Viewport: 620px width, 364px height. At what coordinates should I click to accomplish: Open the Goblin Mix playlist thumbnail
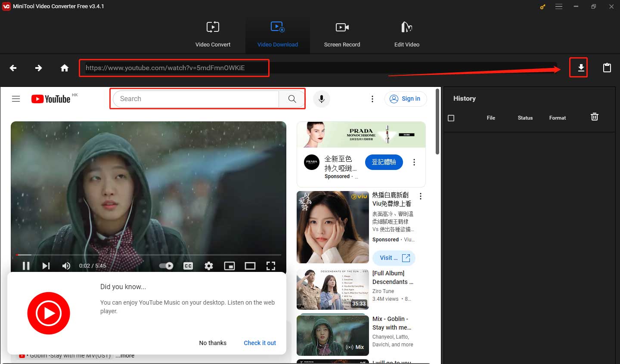tap(333, 336)
